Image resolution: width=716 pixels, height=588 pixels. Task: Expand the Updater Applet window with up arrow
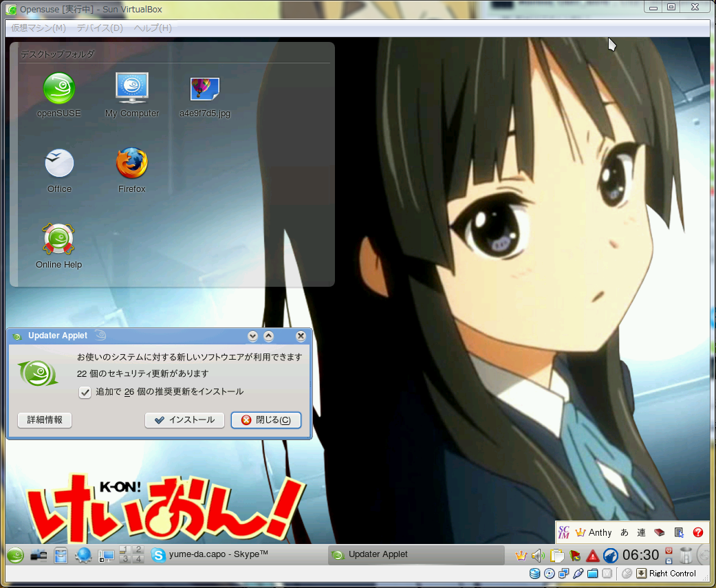point(268,336)
